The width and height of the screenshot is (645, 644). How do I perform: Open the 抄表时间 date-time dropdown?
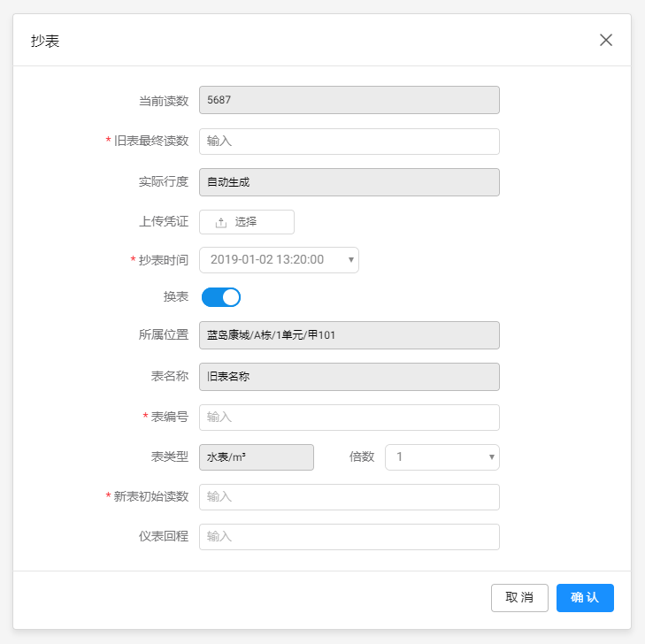point(279,260)
